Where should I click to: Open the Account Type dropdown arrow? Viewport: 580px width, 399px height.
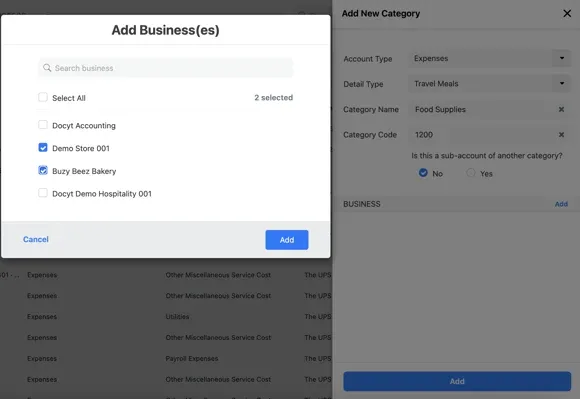click(x=562, y=58)
